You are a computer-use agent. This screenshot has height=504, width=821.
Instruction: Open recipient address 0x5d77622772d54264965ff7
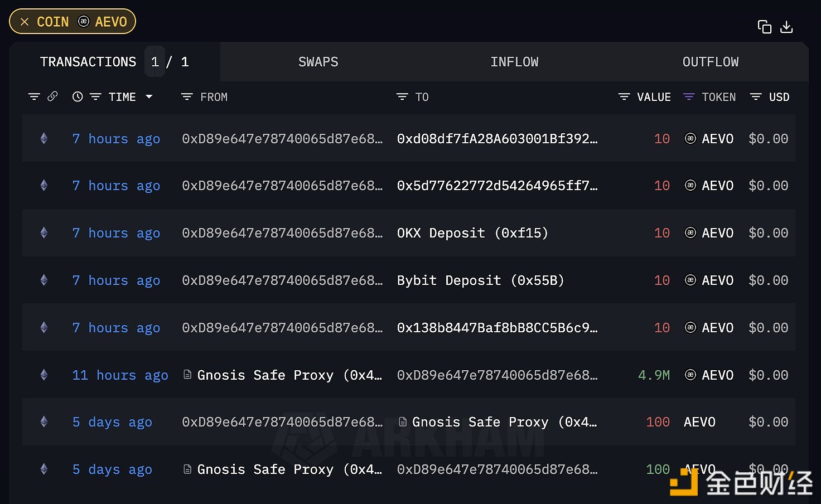point(497,186)
